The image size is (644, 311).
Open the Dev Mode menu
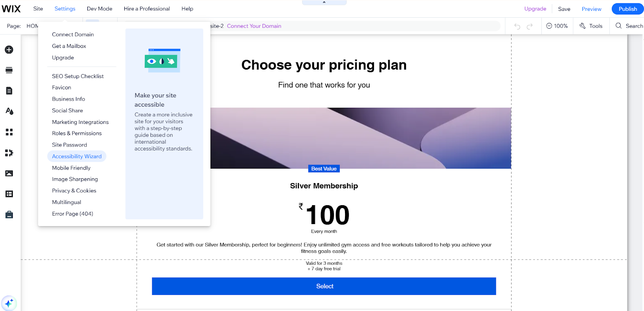(x=99, y=8)
